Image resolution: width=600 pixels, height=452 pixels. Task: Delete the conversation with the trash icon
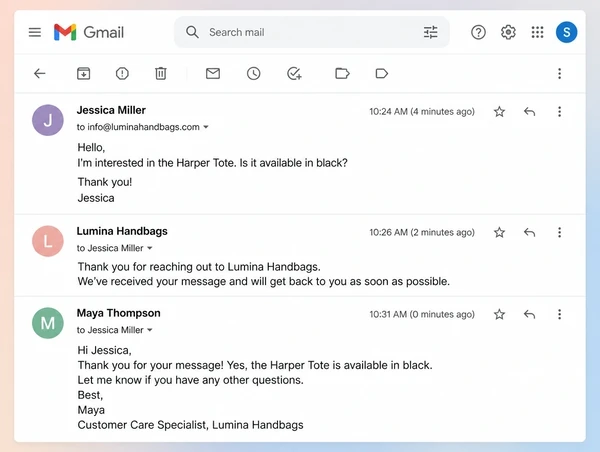coord(161,73)
